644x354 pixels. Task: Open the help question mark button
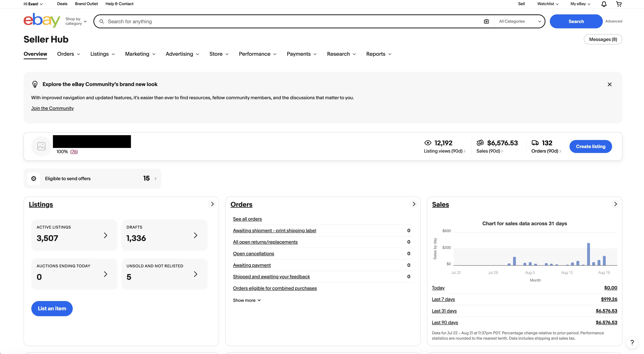point(632,343)
